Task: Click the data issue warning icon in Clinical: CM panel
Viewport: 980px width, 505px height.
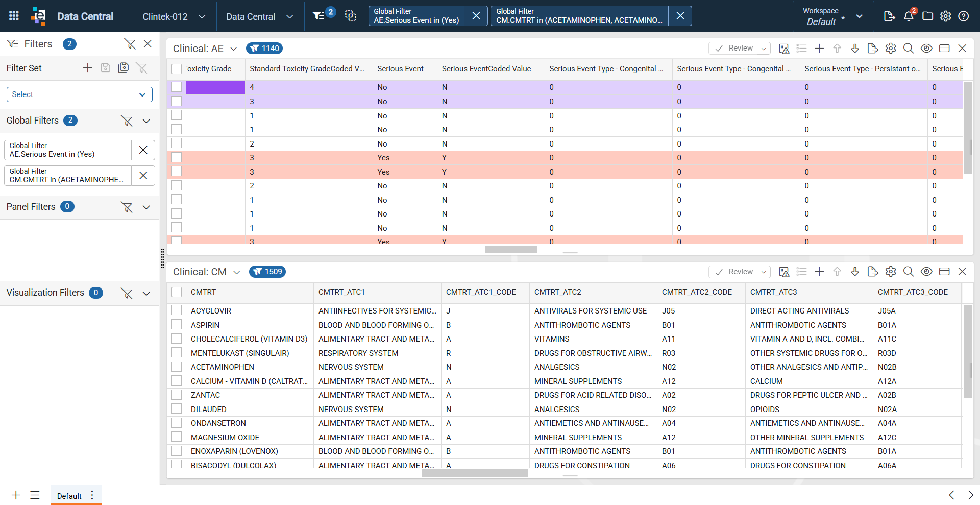Action: tap(784, 272)
